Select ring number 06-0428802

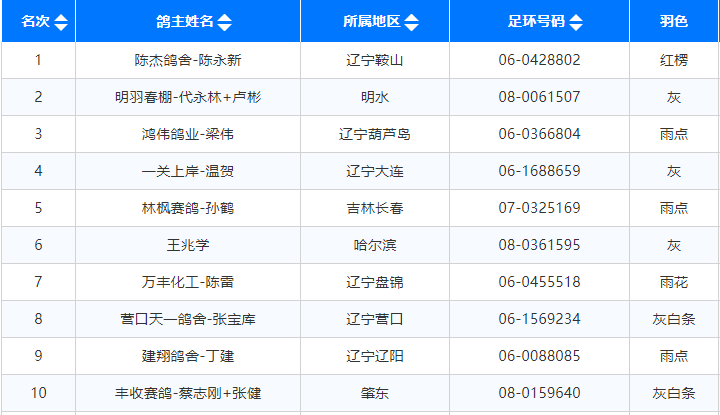click(539, 60)
